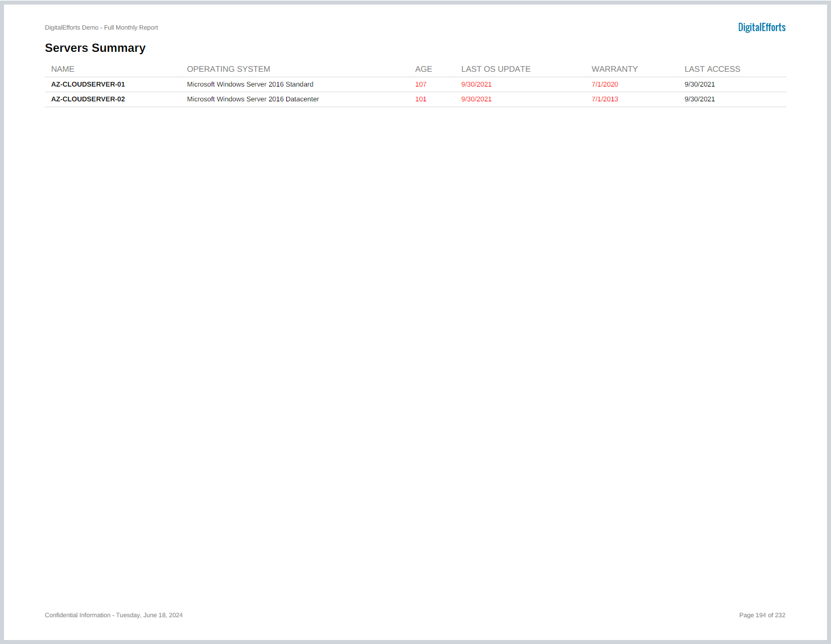This screenshot has width=831, height=644.
Task: Click the DigitalEfforts Demo report header text
Action: tap(101, 27)
